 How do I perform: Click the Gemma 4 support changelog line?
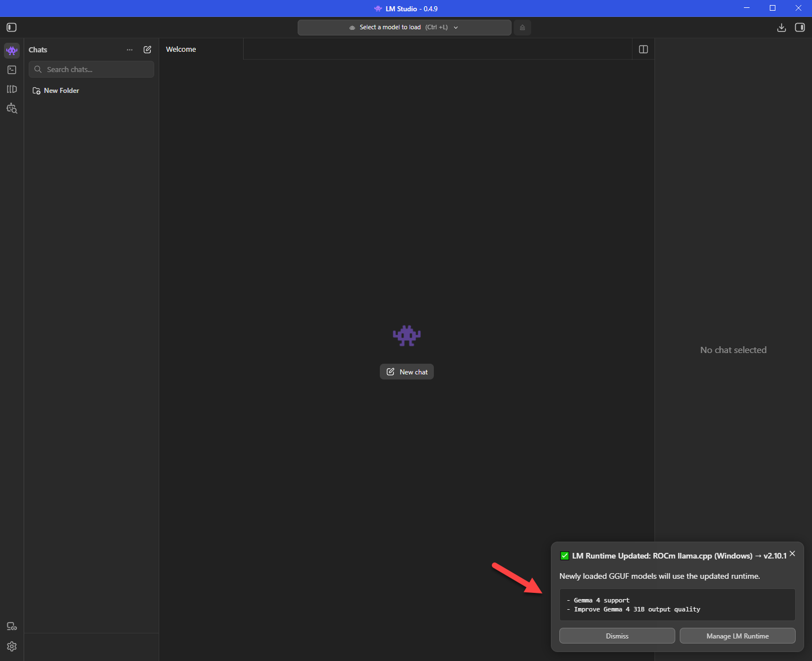click(x=599, y=600)
